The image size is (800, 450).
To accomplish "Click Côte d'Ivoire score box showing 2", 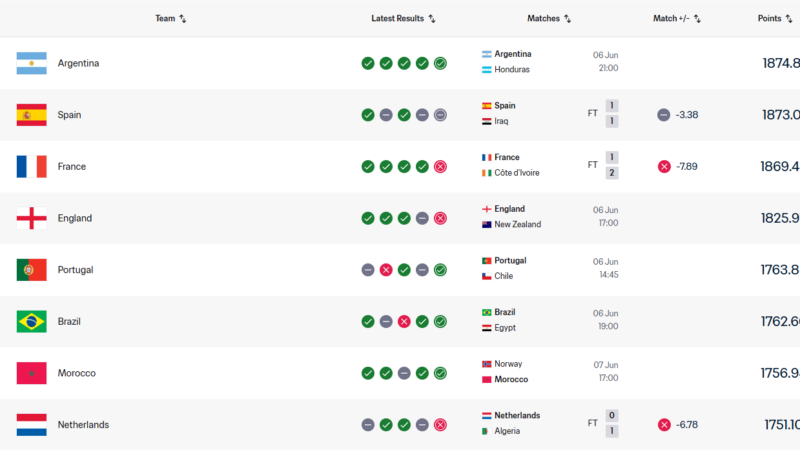I will pos(612,172).
